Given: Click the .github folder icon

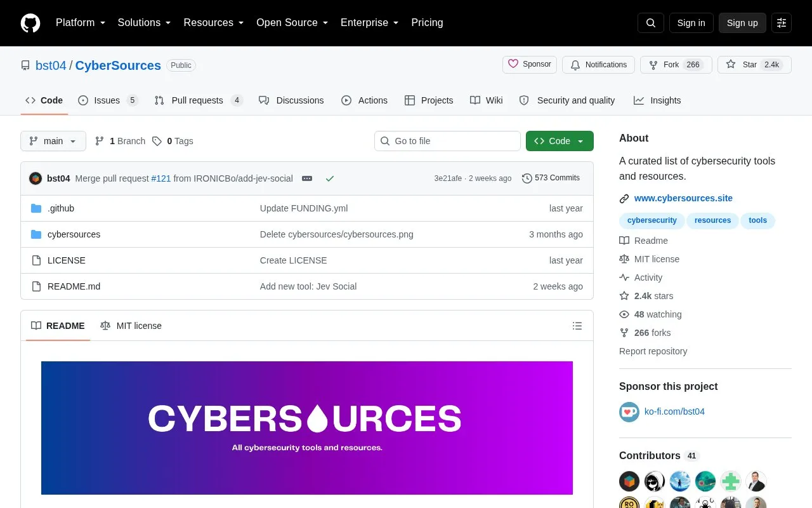Looking at the screenshot, I should 36,208.
